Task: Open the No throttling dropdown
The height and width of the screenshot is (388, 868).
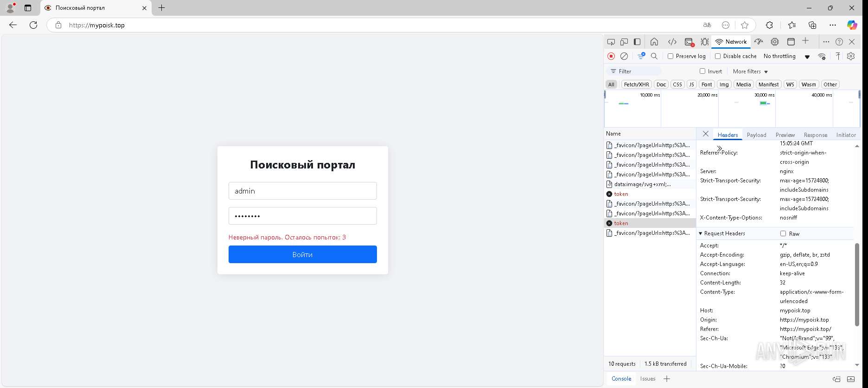Action: pyautogui.click(x=786, y=56)
